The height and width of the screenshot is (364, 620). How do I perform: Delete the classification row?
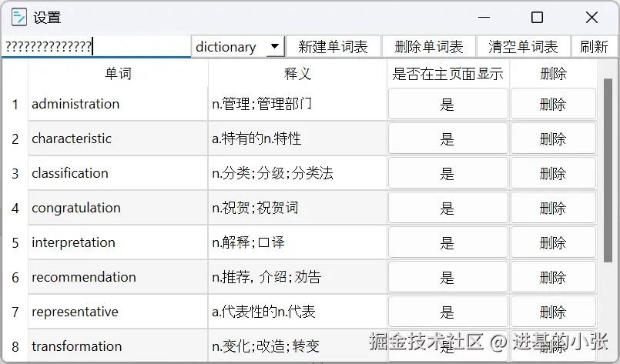(553, 173)
